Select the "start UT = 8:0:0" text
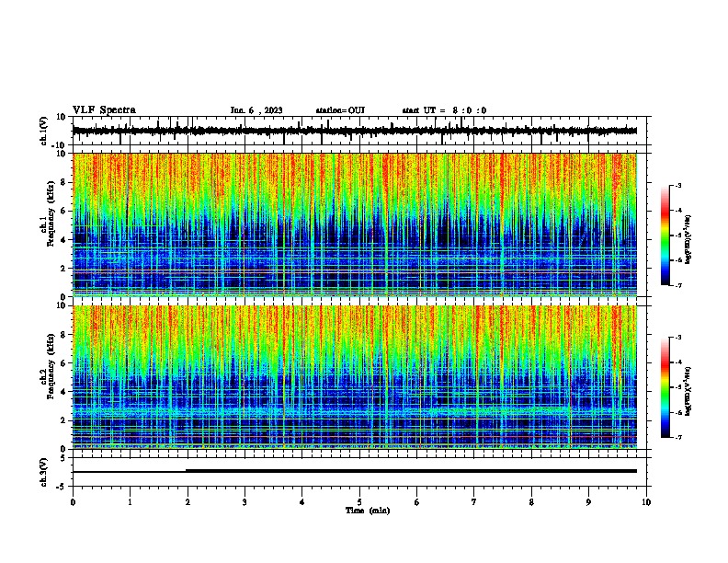 coord(444,110)
